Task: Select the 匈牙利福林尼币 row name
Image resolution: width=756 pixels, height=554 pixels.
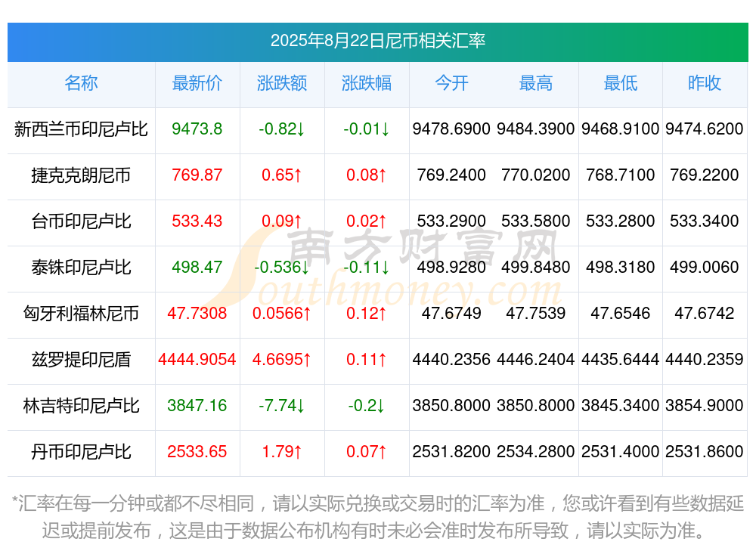Action: pyautogui.click(x=81, y=314)
